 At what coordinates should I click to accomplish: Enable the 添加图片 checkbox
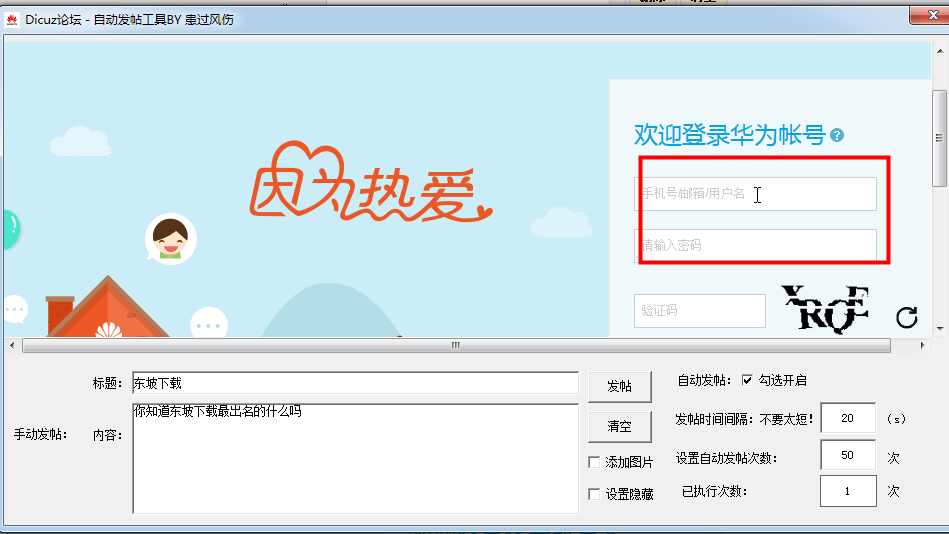pyautogui.click(x=594, y=463)
